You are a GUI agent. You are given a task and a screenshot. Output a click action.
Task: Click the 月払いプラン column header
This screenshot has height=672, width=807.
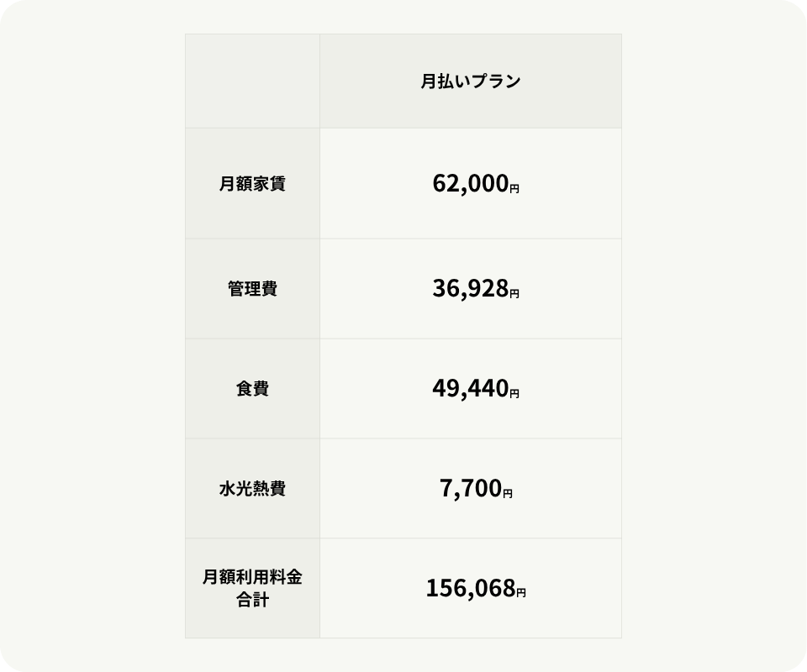tap(471, 81)
